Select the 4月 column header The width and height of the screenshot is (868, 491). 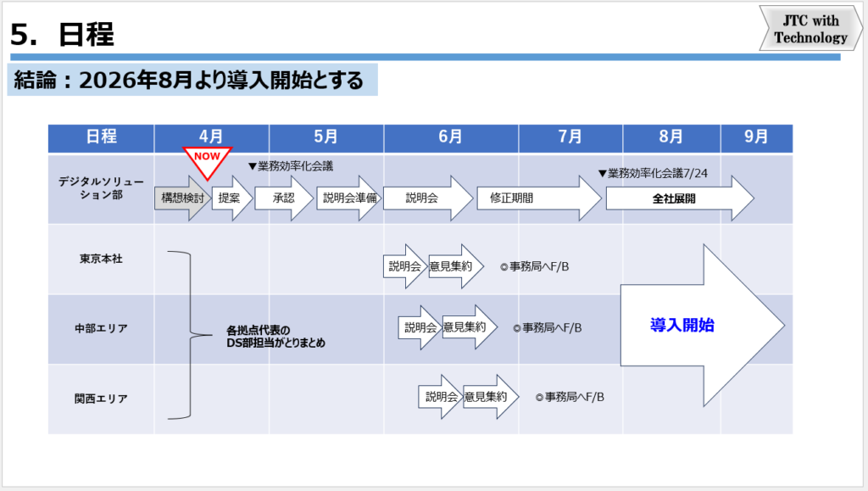[211, 137]
